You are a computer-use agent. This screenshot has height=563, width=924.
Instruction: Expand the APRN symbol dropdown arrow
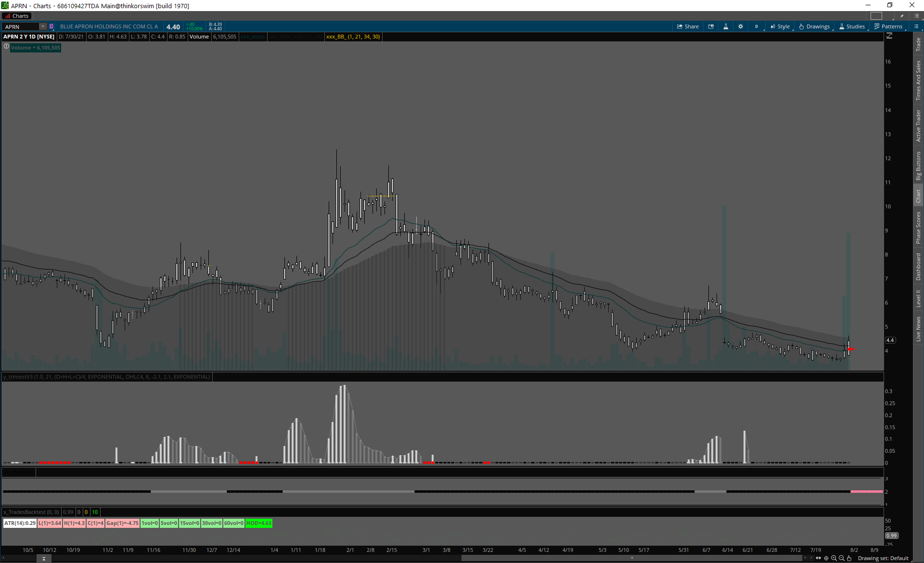click(43, 26)
